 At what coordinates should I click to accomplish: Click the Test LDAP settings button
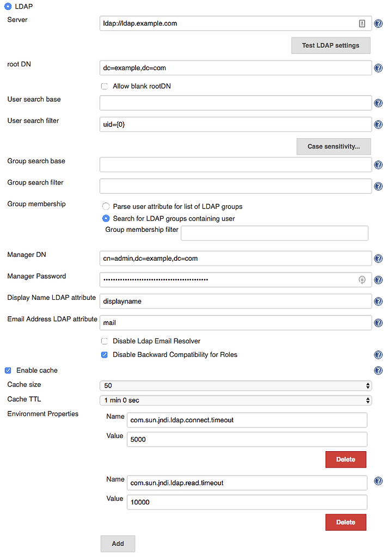click(x=330, y=45)
